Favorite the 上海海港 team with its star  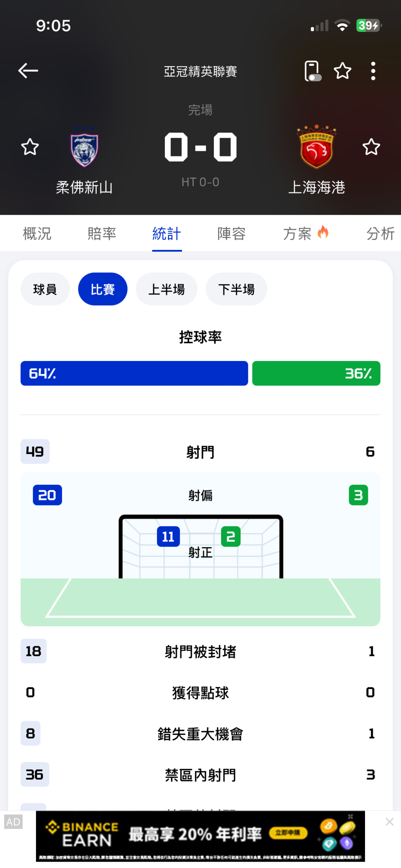371,147
